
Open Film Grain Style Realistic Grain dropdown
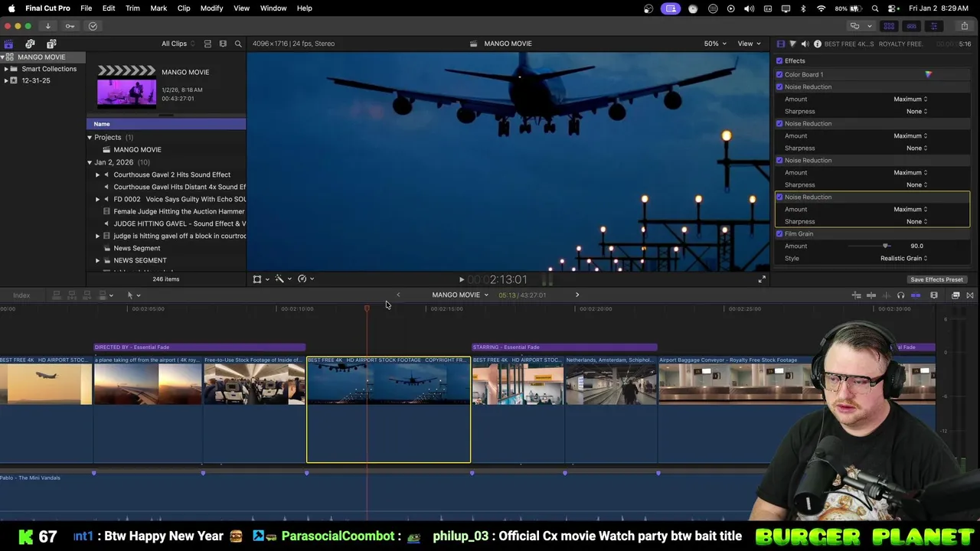pyautogui.click(x=903, y=258)
